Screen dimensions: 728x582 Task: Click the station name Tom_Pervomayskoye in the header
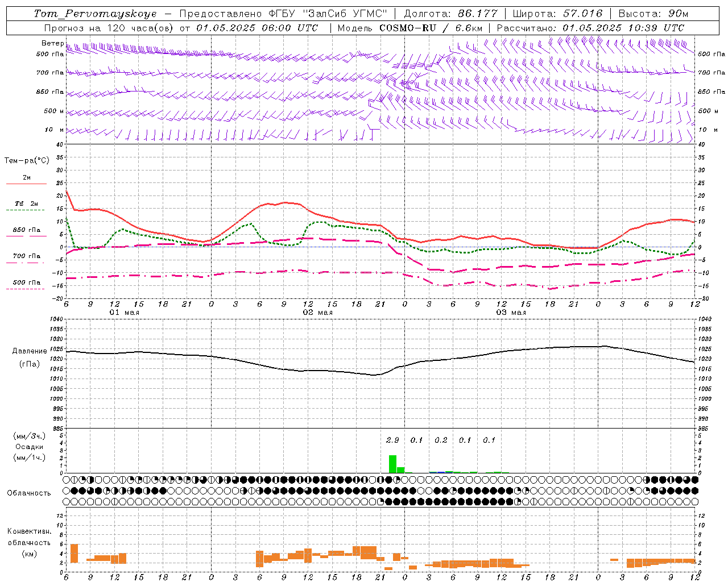pyautogui.click(x=95, y=14)
